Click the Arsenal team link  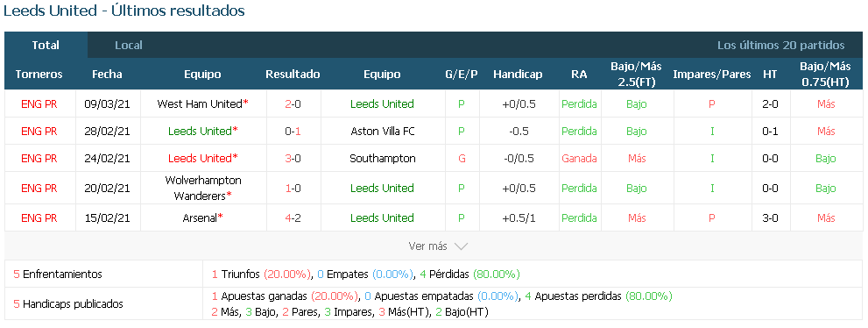pos(200,217)
